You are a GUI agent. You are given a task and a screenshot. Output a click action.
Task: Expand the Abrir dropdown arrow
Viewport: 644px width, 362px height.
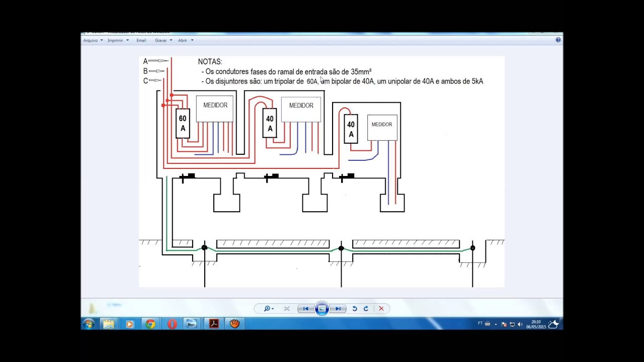coord(192,40)
